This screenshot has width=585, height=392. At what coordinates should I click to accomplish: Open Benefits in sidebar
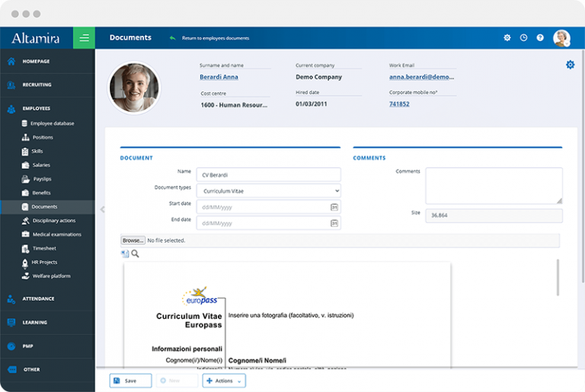point(41,193)
